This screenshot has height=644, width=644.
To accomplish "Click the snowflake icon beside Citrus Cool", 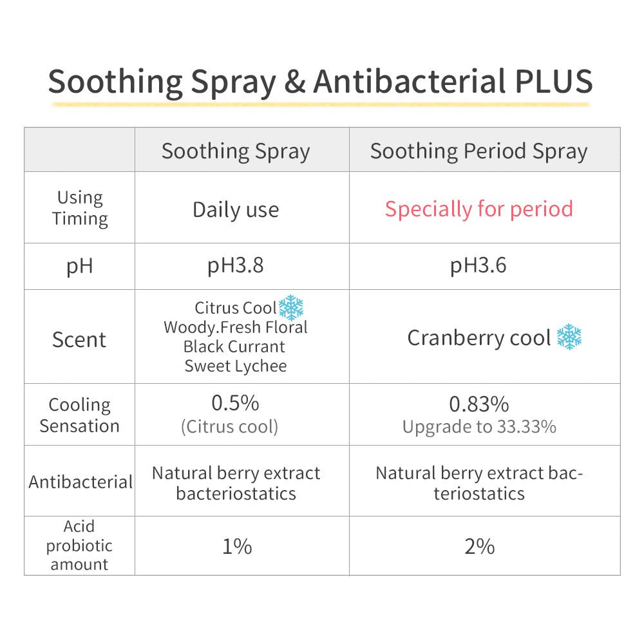I will 291,308.
